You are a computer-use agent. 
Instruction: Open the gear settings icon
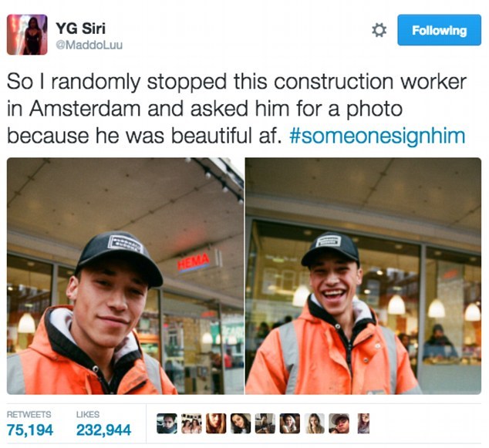[379, 30]
